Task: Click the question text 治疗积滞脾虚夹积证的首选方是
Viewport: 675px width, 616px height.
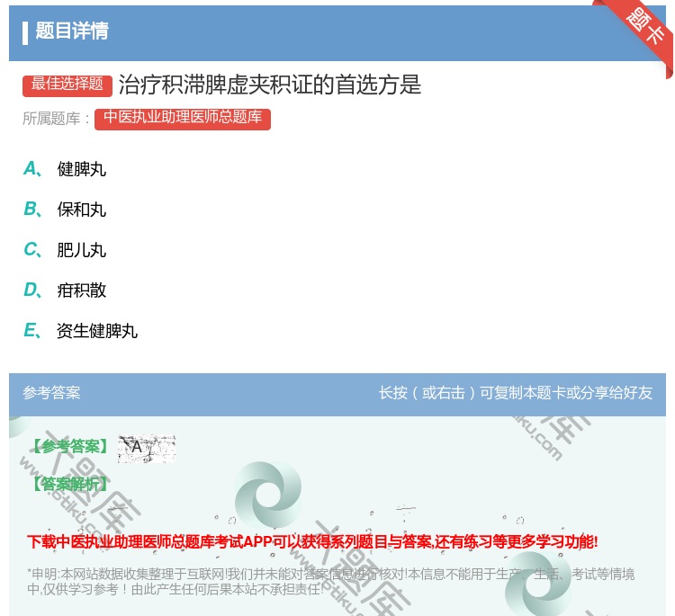Action: pyautogui.click(x=270, y=85)
